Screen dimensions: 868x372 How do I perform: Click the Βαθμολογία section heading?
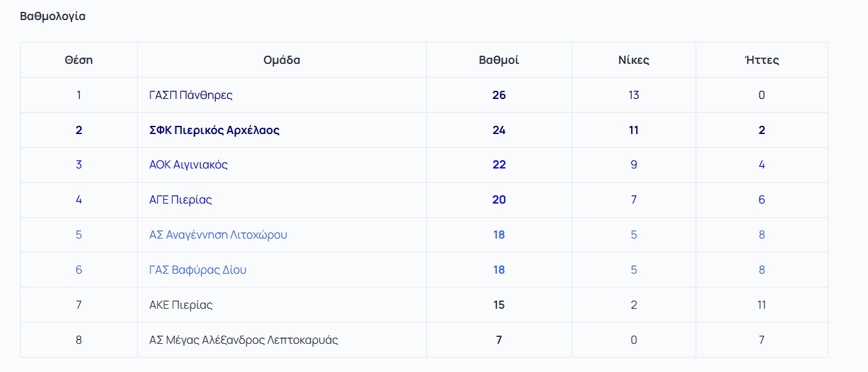(x=53, y=17)
